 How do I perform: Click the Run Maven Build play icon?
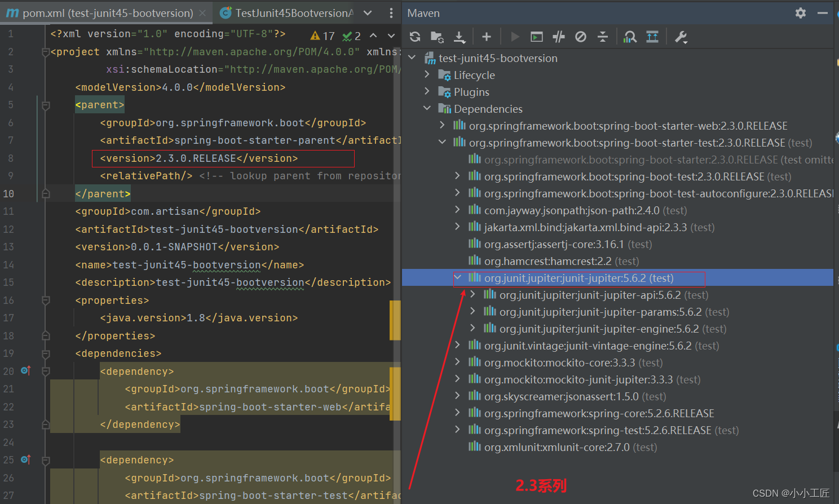[x=515, y=37]
